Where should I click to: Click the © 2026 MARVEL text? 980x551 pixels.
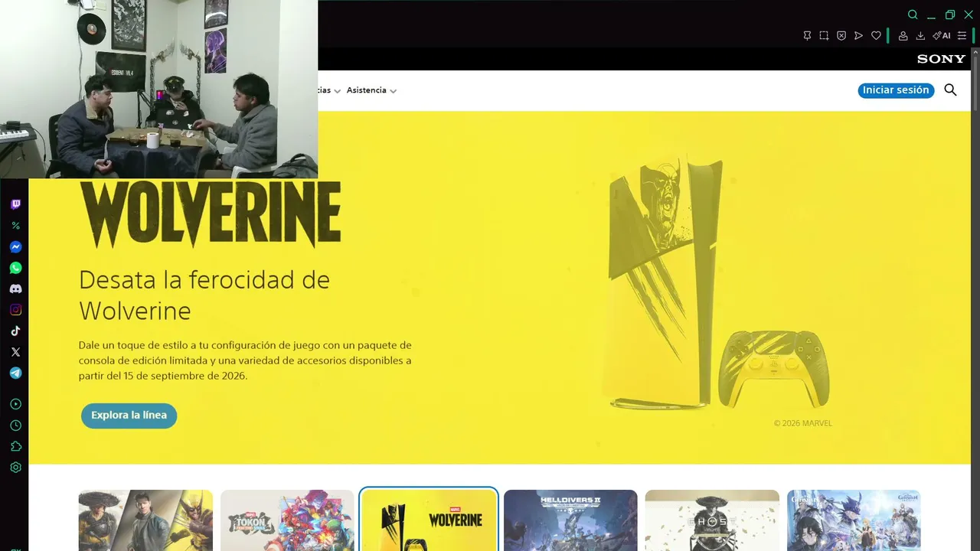(x=802, y=423)
